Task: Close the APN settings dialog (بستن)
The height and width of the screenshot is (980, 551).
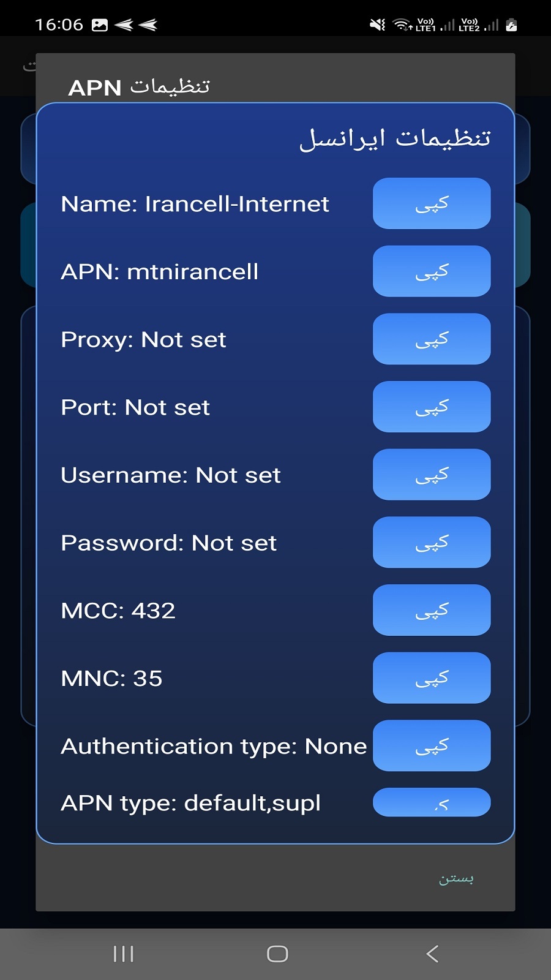Action: [x=456, y=879]
